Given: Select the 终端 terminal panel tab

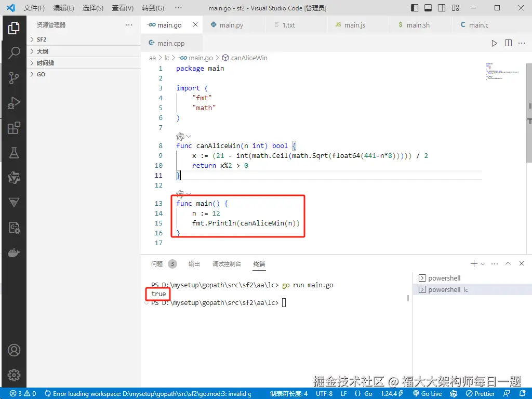Looking at the screenshot, I should click(x=259, y=263).
